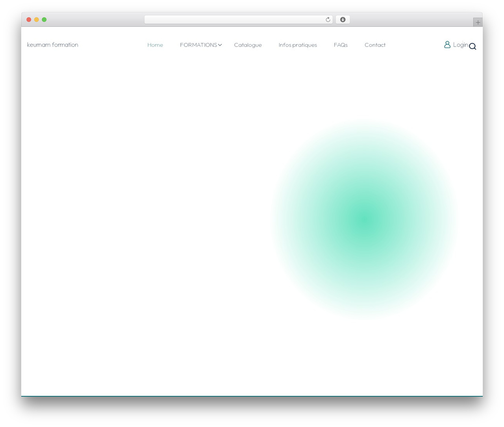Go to the Contact page
Viewport: 504px width, 427px height.
click(x=375, y=45)
